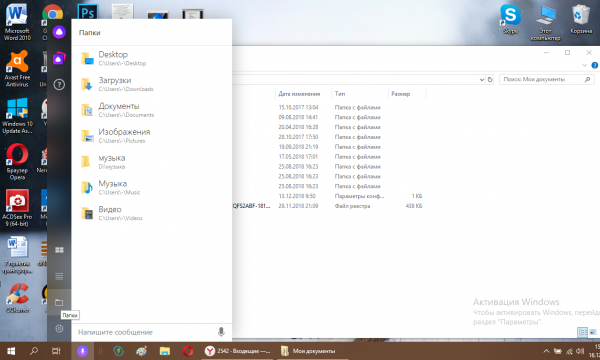Open the Desktop folder entry
Image resolution: width=600 pixels, height=360 pixels.
coord(152,58)
